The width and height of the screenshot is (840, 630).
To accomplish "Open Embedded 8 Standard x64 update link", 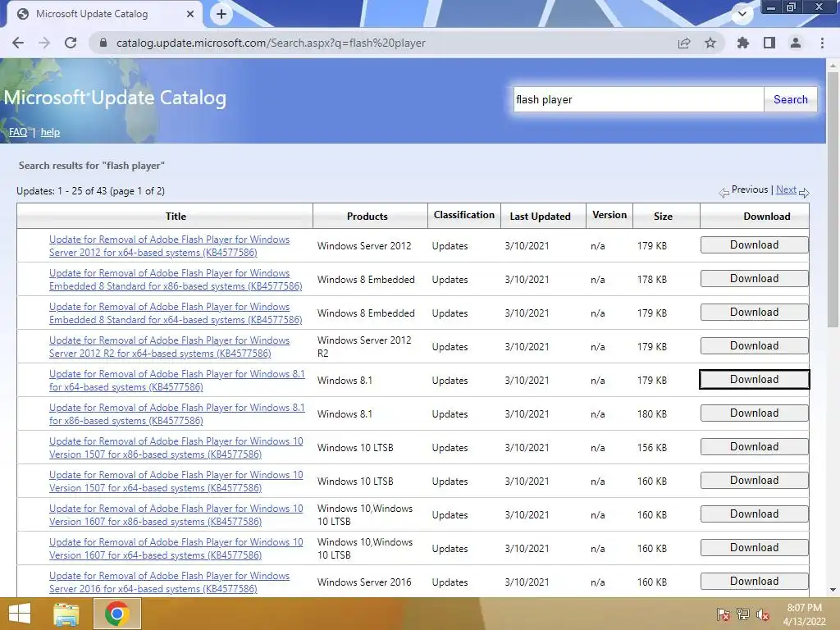I will tap(176, 313).
